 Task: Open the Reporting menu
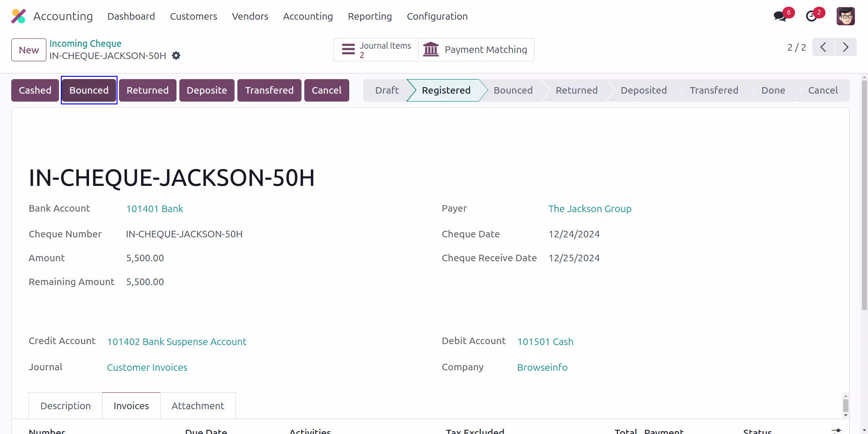click(x=370, y=16)
